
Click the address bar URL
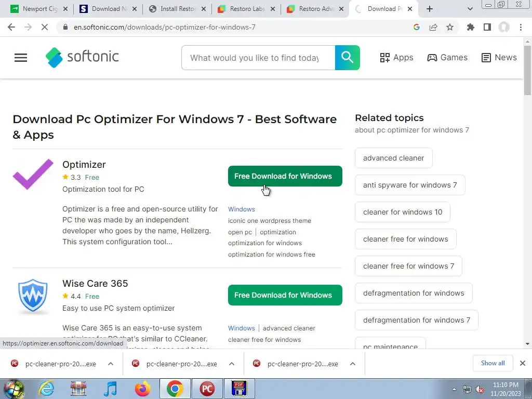pos(165,27)
